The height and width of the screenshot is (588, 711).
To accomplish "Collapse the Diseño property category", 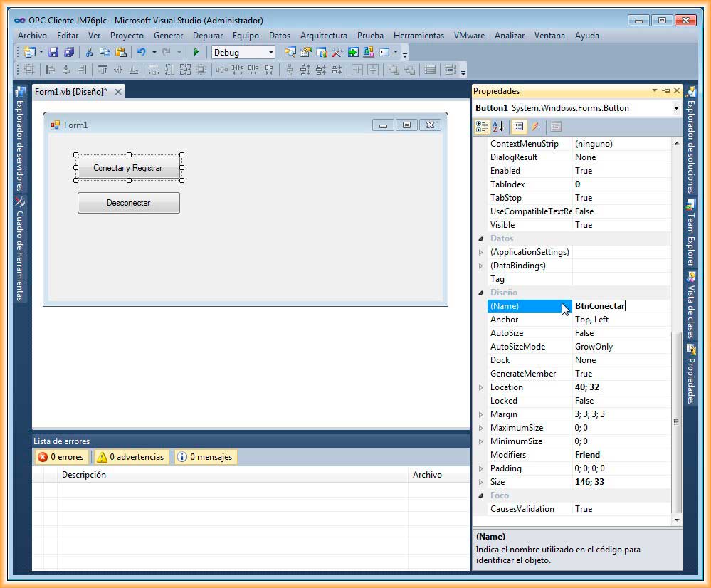I will [x=480, y=293].
